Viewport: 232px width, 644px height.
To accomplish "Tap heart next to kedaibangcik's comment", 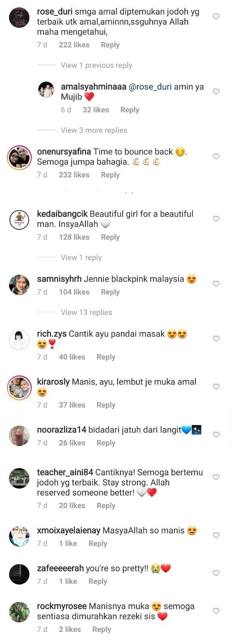I will click(x=216, y=219).
